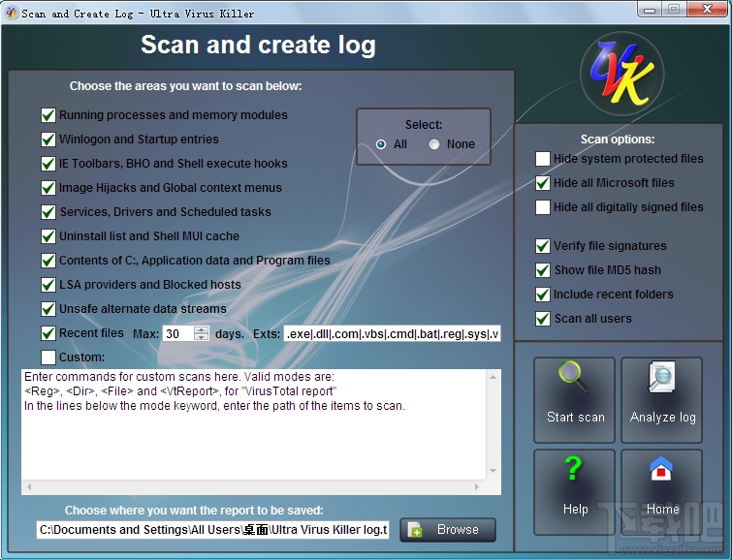
Task: Enable the Custom scan checkbox
Action: pos(48,358)
